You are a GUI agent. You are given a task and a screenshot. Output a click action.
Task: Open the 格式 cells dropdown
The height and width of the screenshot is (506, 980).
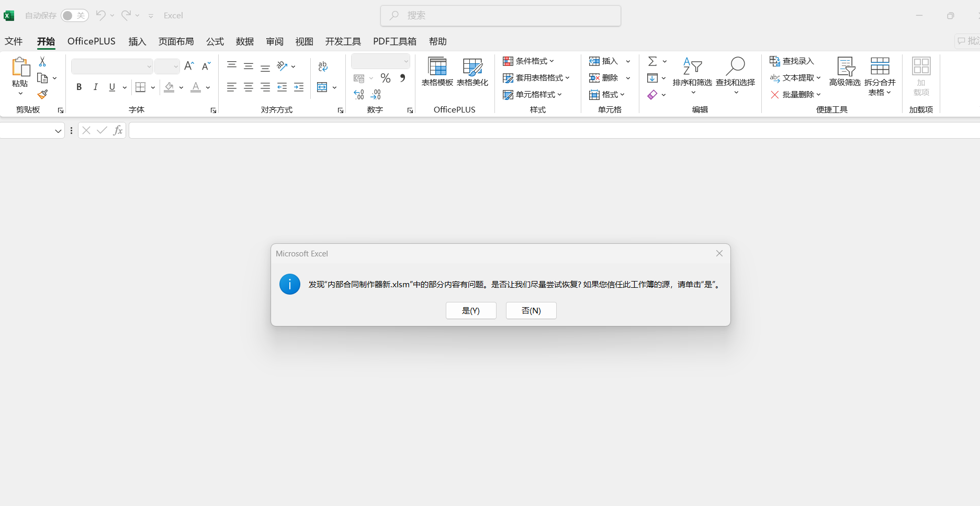coord(607,95)
